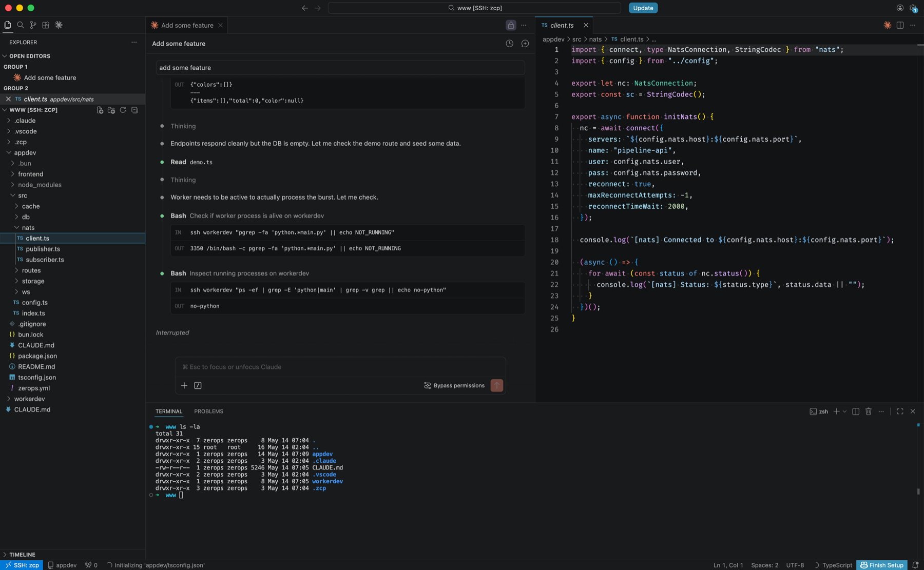This screenshot has width=924, height=570.
Task: Click the New File icon in explorer
Action: 100,110
